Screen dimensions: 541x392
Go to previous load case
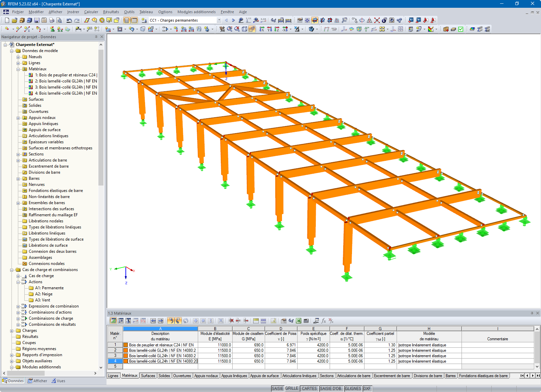[226, 20]
